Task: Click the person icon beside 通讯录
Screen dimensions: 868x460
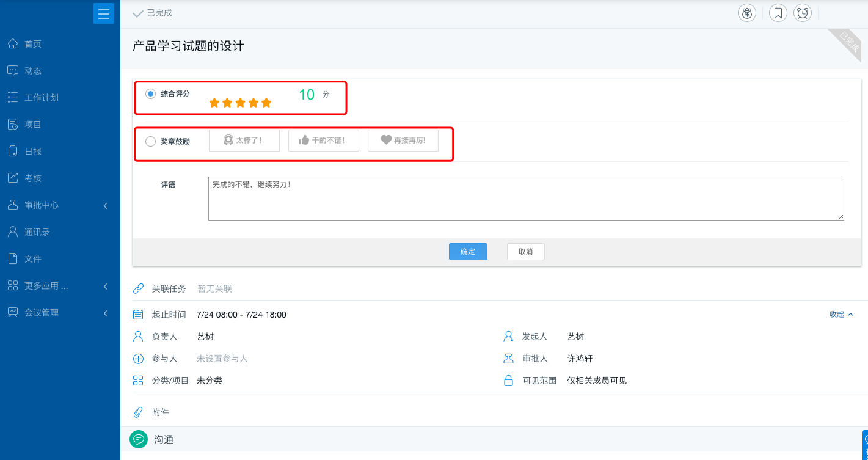Action: tap(13, 232)
